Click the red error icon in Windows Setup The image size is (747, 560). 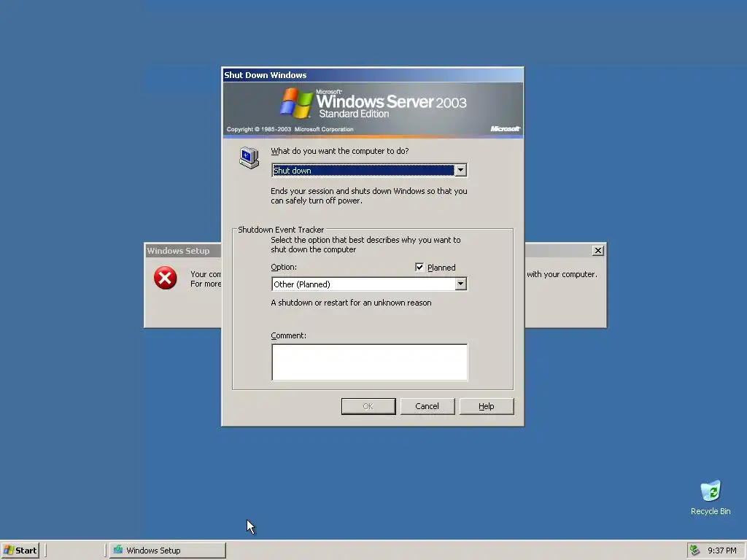coord(166,278)
